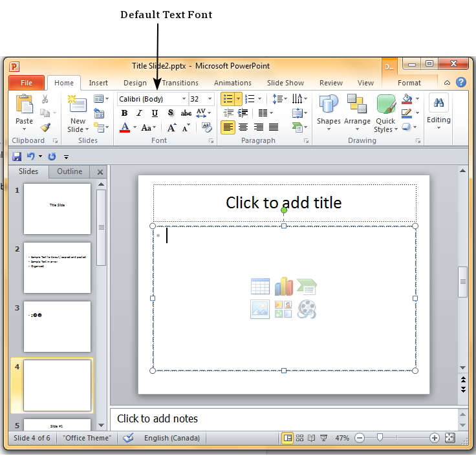This screenshot has width=476, height=456.
Task: Run spell check from the status bar icon
Action: 128,438
